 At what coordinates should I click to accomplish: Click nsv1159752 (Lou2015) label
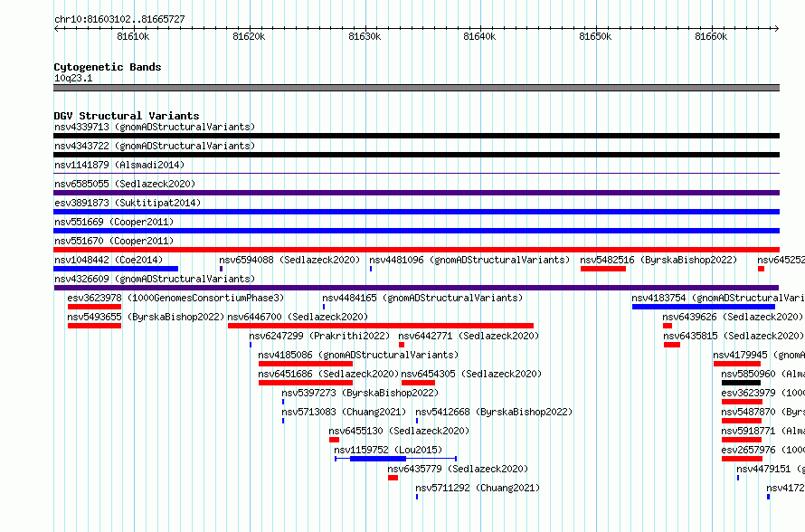pos(388,450)
